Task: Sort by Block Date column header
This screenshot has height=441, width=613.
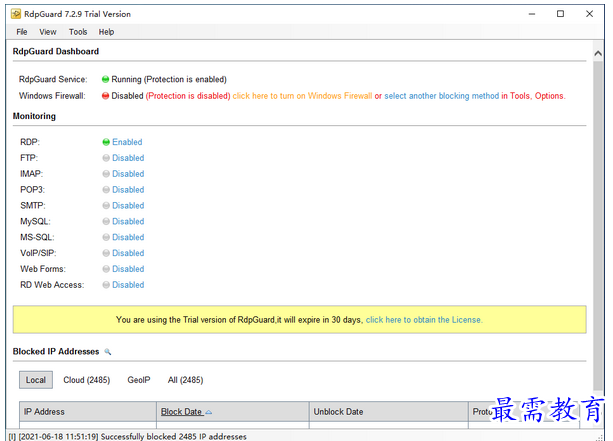Action: click(x=233, y=412)
